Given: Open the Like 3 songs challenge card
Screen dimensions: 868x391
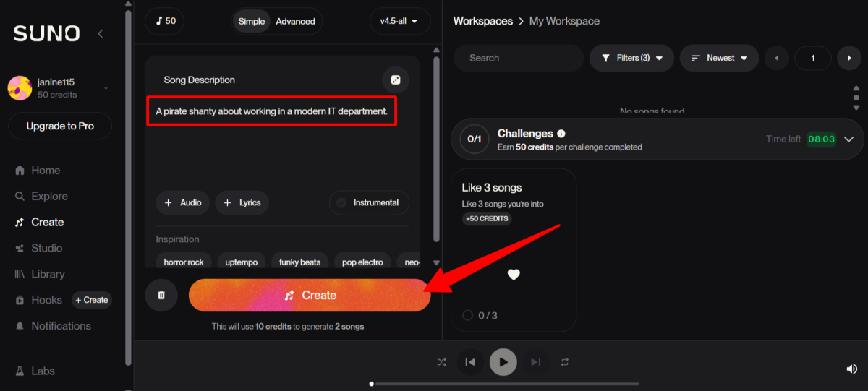Looking at the screenshot, I should [x=514, y=250].
